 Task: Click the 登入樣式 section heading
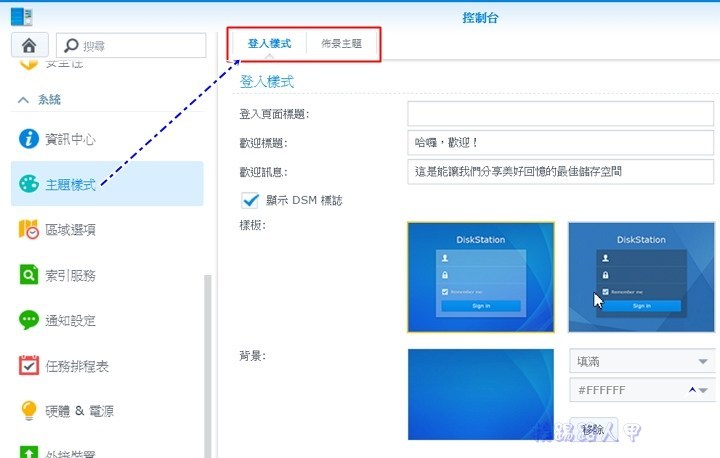tap(267, 82)
